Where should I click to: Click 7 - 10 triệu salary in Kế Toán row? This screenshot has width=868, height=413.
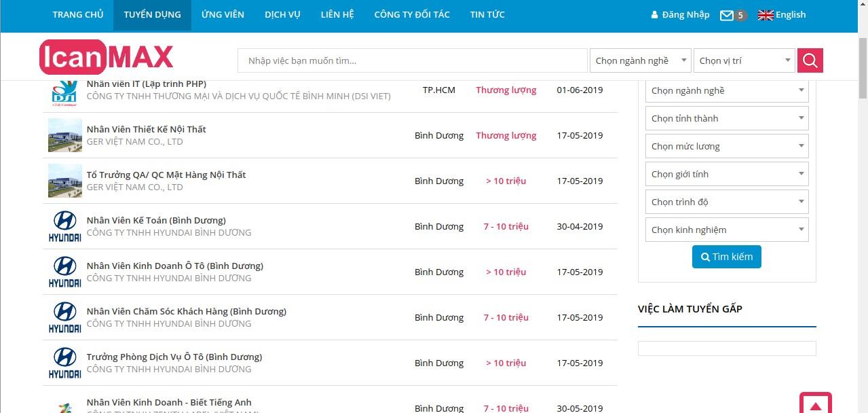pos(506,226)
